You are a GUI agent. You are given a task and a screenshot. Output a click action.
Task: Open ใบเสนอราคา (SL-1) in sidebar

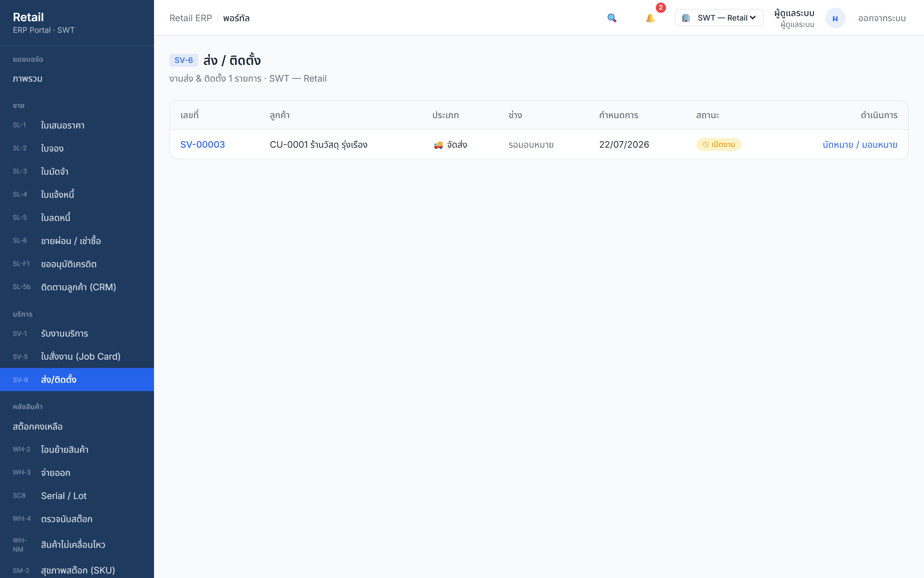77,125
